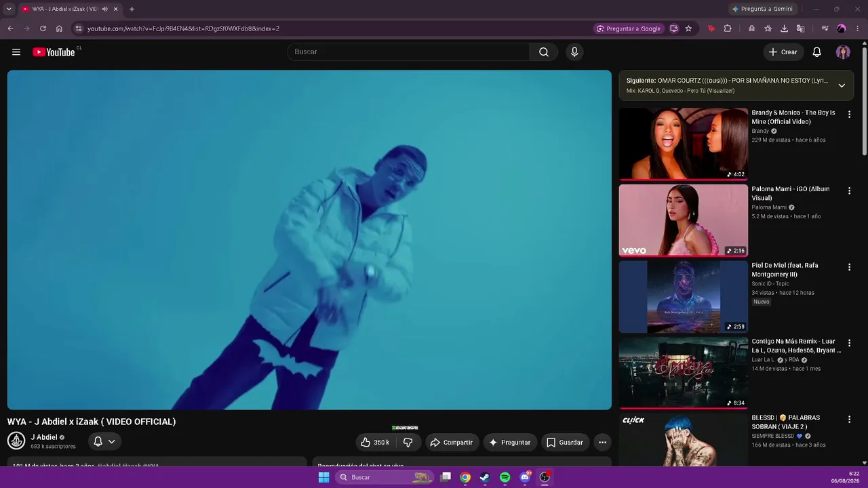Save the video with Guardar
Screen dimensions: 868x488
point(565,443)
